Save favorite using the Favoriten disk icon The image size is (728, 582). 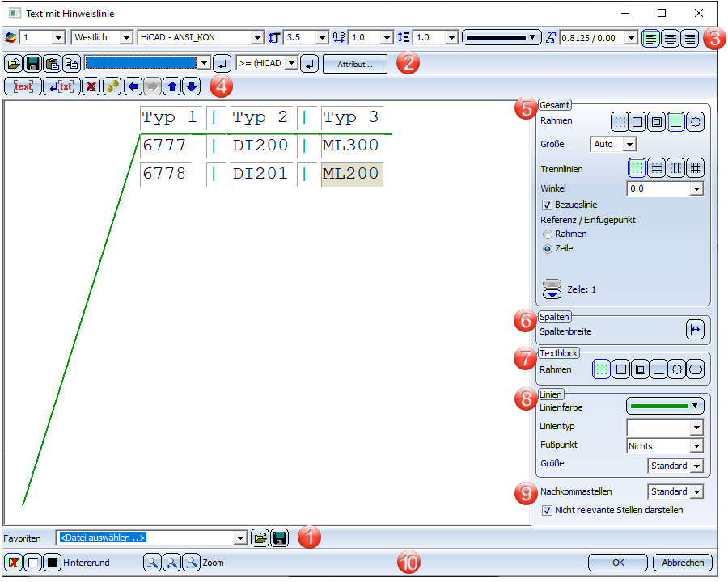click(x=280, y=538)
